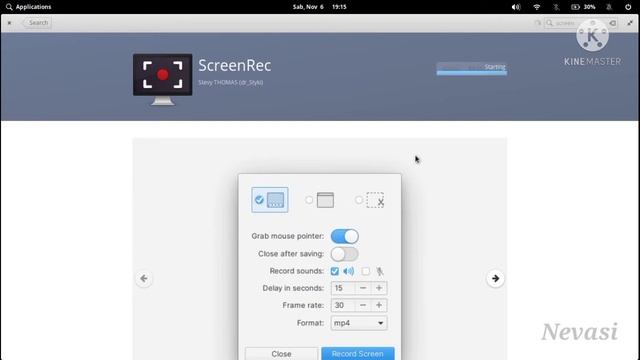
Task: Toggle the speaker sound recording checkbox
Action: (x=335, y=271)
